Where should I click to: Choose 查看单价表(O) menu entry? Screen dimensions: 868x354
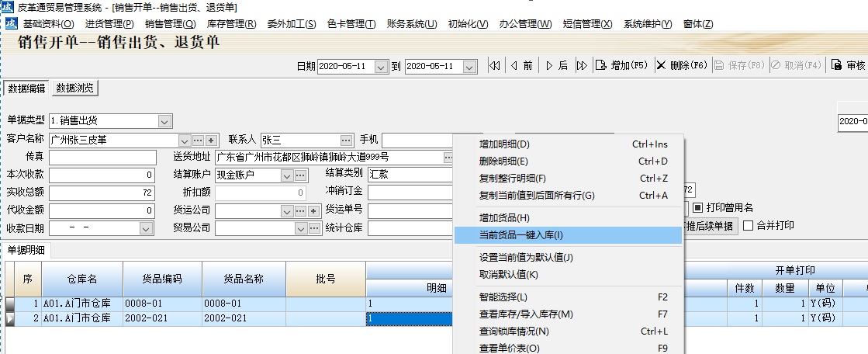568,348
